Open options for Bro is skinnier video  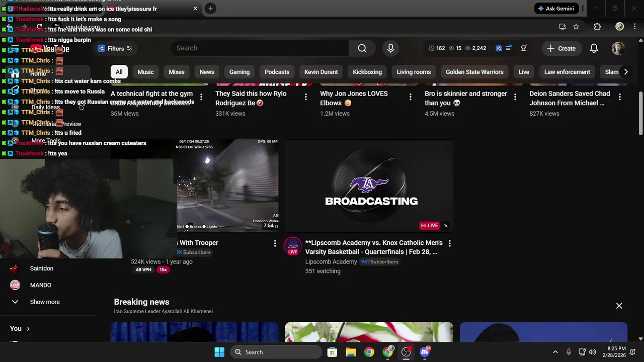click(515, 97)
